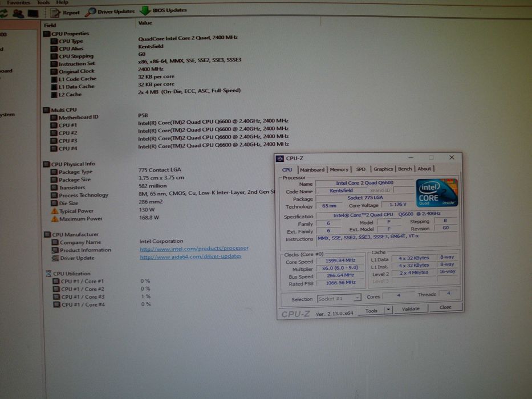Image resolution: width=532 pixels, height=399 pixels.
Task: Click the Value column header
Action: tap(145, 23)
